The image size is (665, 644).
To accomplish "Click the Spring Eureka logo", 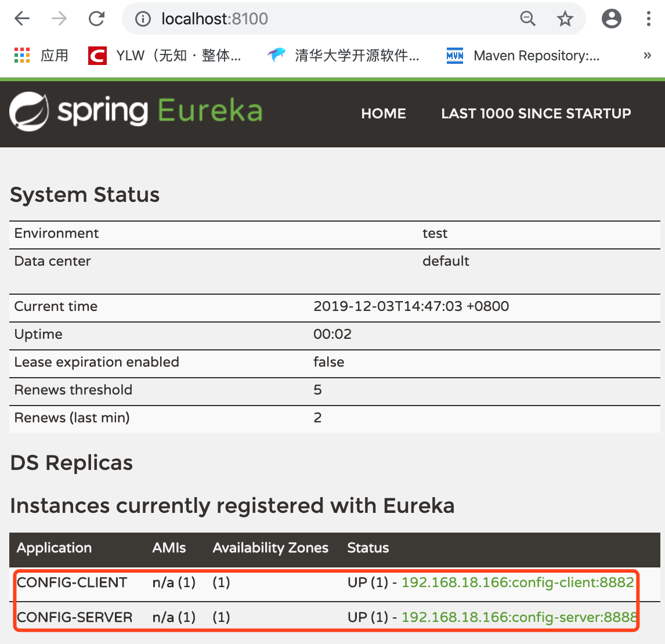I will pyautogui.click(x=136, y=111).
